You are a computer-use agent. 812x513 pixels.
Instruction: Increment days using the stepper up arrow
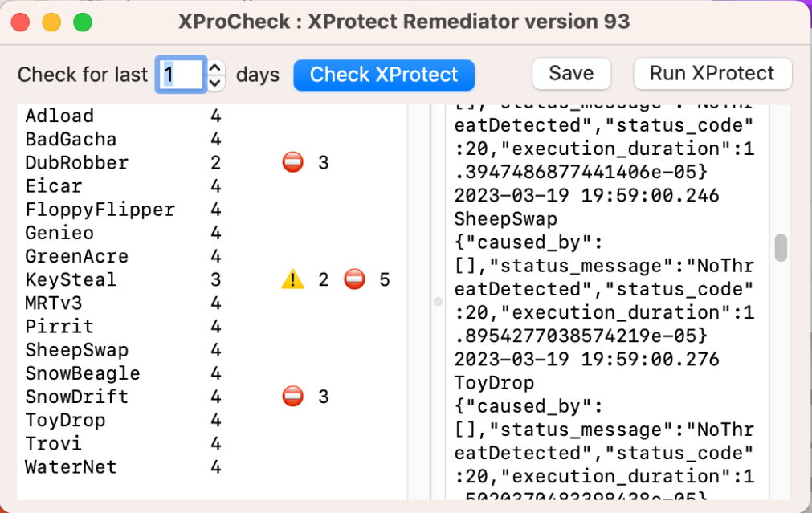point(215,67)
